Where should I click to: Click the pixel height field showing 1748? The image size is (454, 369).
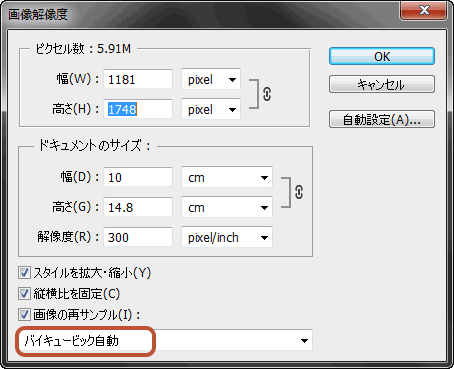pos(138,109)
